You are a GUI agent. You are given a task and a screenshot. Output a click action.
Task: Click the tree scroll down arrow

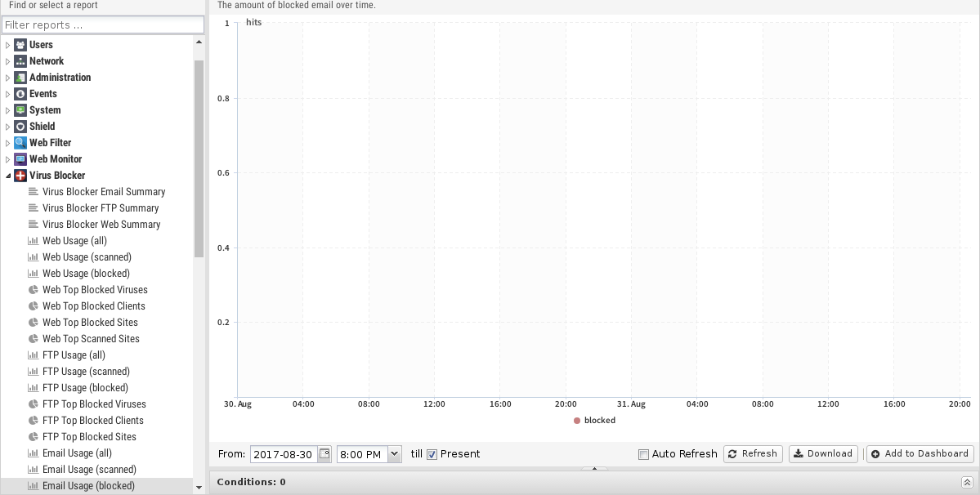click(x=199, y=488)
